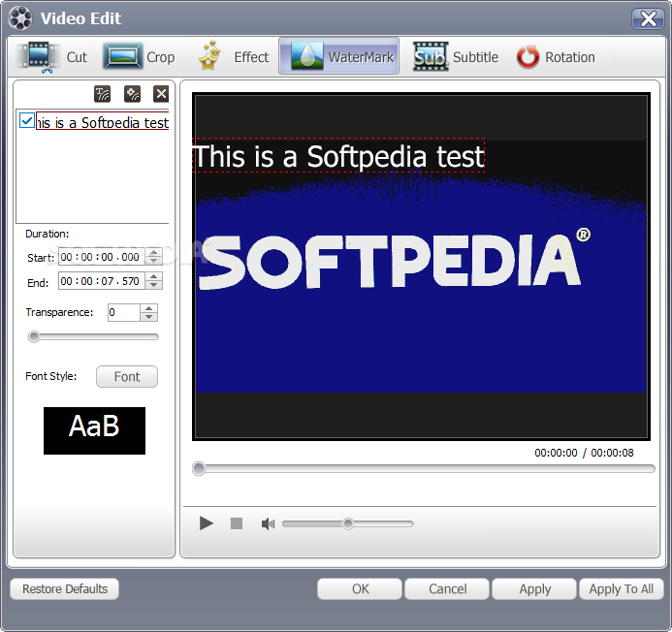Confirm with the OK button
Image resolution: width=672 pixels, height=632 pixels.
tap(360, 588)
